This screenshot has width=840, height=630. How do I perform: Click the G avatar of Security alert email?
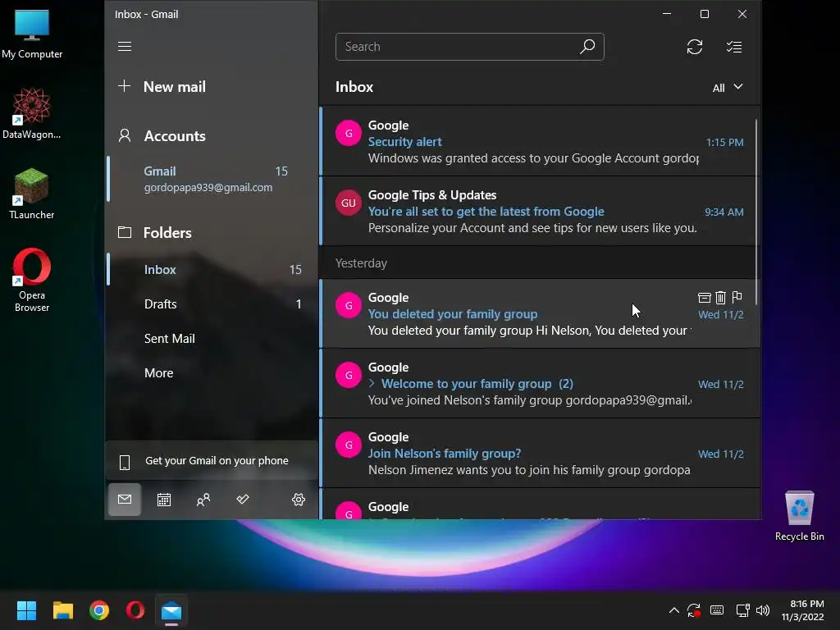tap(348, 133)
